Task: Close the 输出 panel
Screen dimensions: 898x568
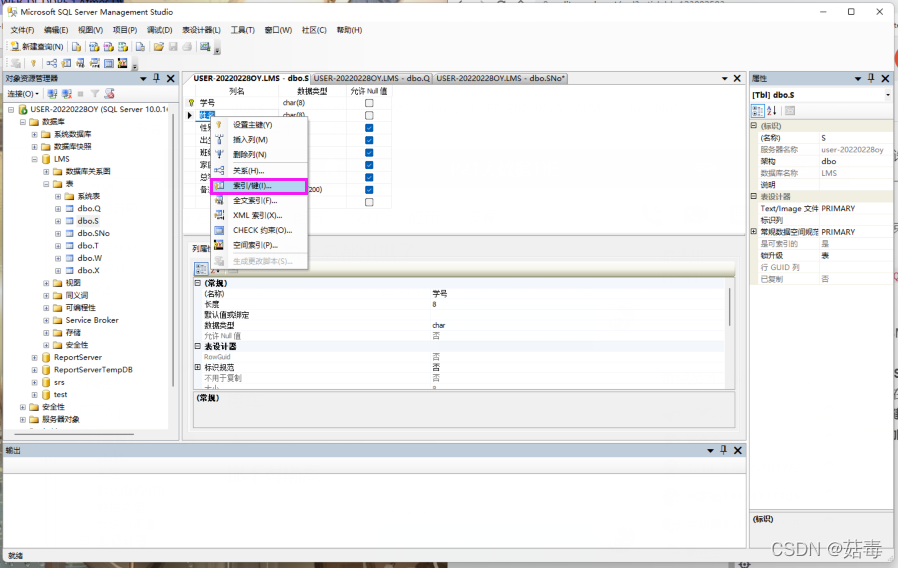Action: click(x=738, y=451)
